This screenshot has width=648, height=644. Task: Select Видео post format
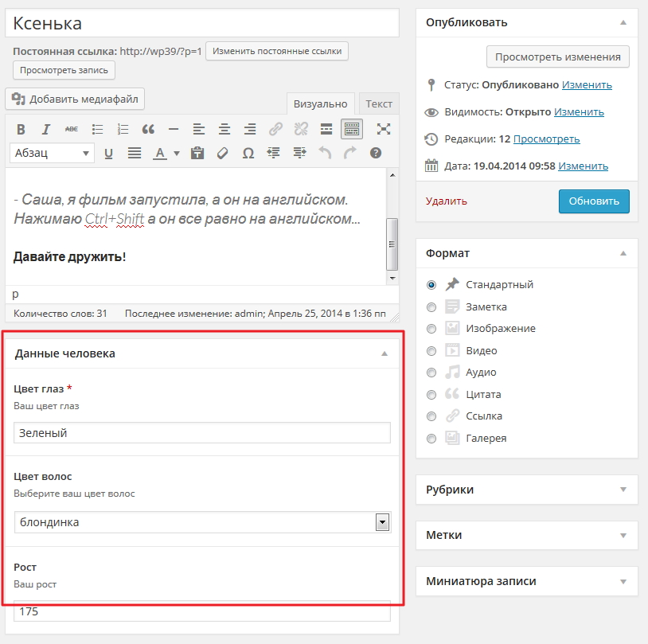pyautogui.click(x=431, y=351)
